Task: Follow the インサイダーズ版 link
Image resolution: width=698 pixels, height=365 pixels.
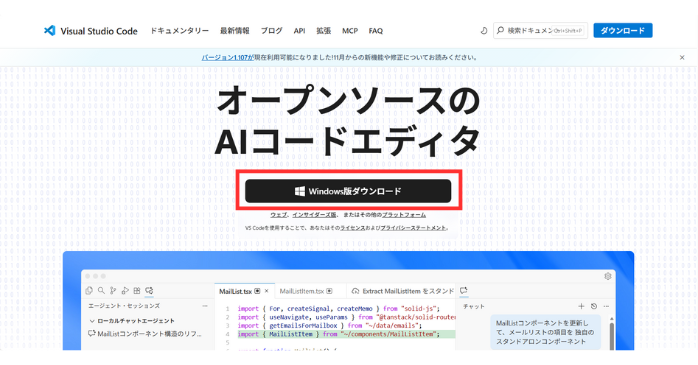Action: (x=314, y=215)
